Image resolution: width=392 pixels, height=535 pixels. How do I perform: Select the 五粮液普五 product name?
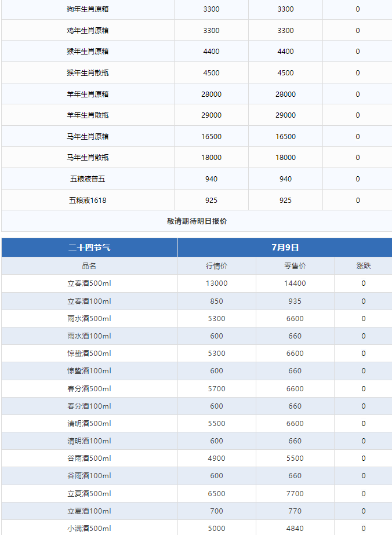[88, 179]
